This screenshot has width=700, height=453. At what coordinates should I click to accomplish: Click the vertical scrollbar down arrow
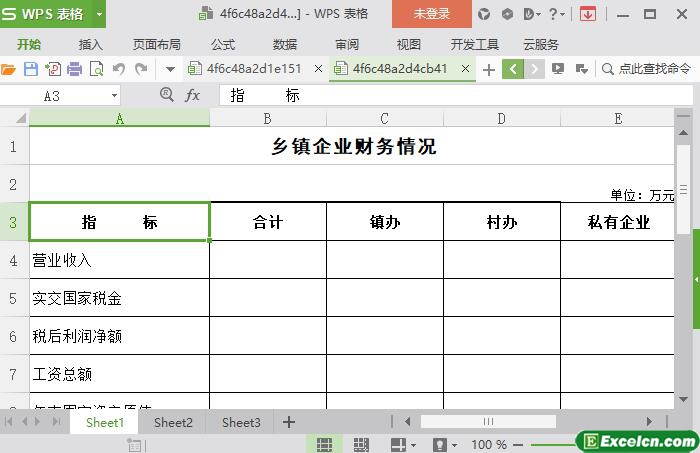[x=683, y=399]
